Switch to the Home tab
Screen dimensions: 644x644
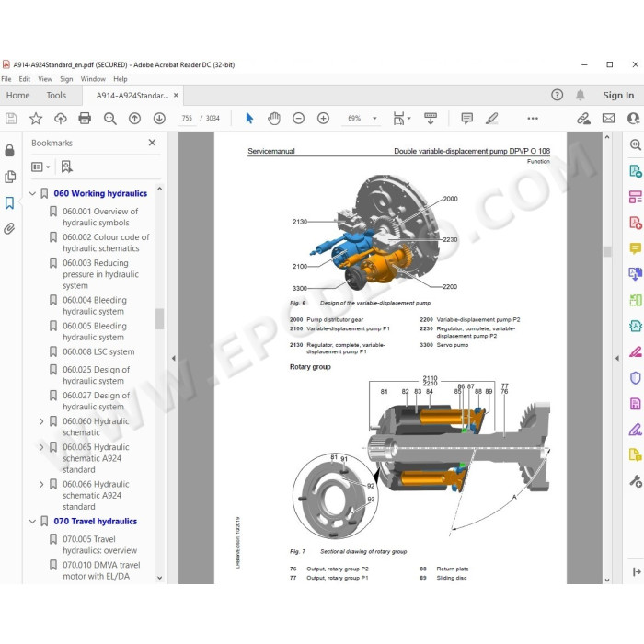click(18, 96)
